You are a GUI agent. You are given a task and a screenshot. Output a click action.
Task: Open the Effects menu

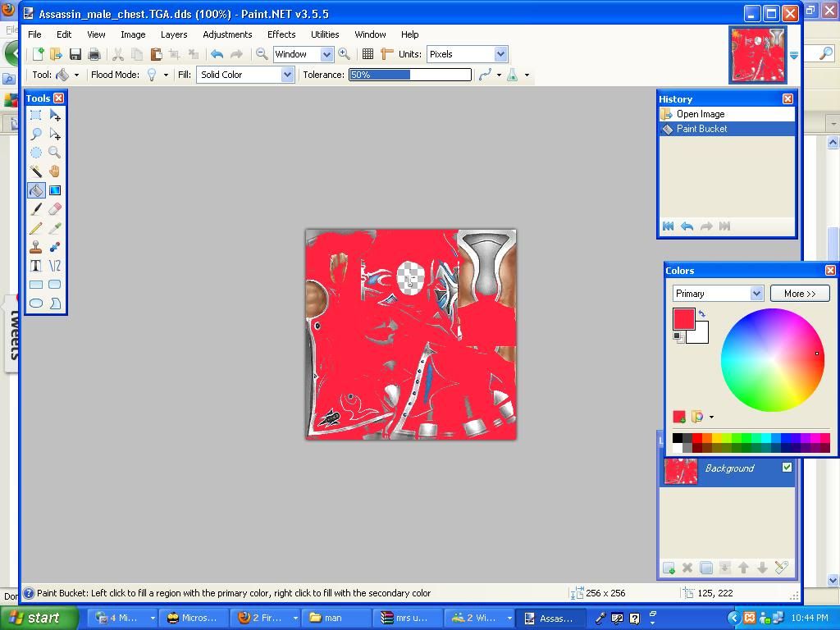point(281,34)
